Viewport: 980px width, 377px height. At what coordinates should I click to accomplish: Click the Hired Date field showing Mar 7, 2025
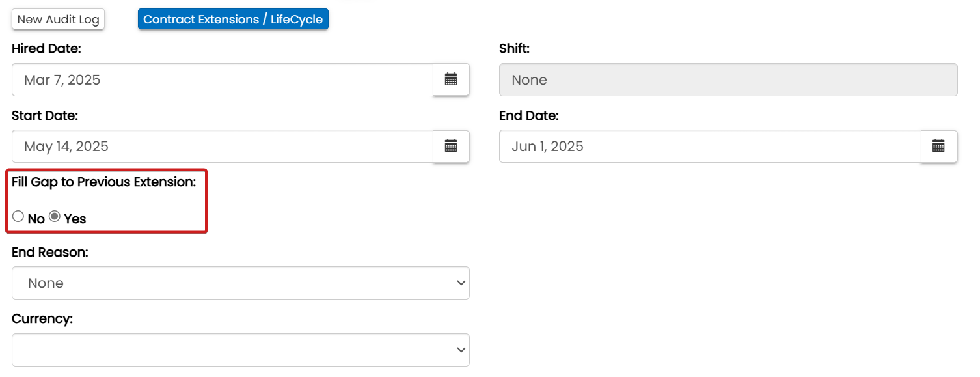click(x=222, y=80)
